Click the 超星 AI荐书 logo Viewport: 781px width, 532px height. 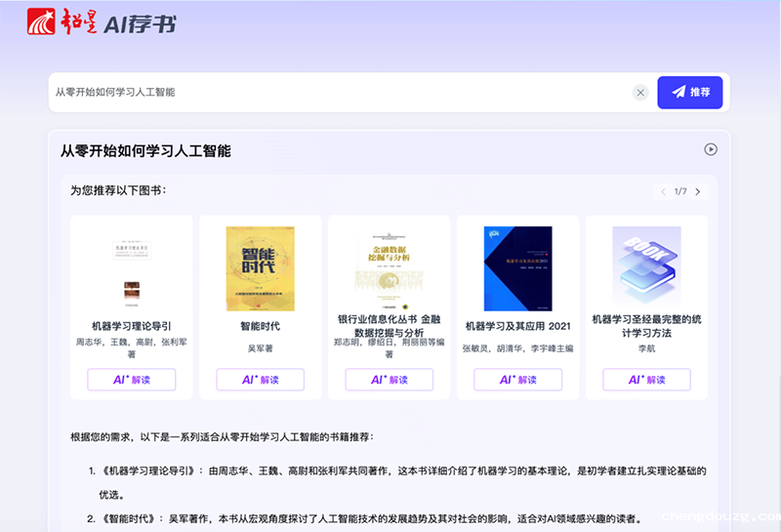tap(103, 23)
